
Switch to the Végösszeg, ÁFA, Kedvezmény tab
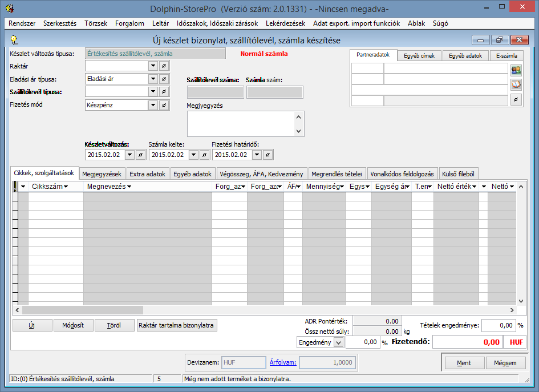(x=260, y=174)
